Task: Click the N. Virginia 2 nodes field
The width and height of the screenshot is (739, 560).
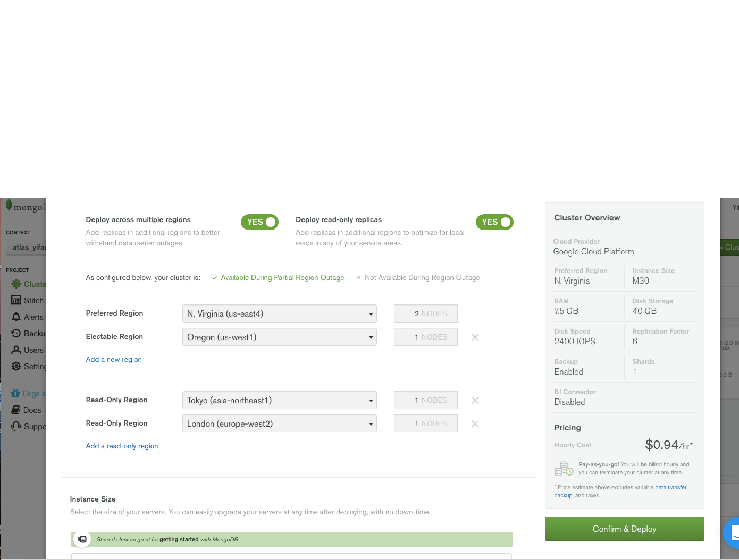Action: click(425, 313)
